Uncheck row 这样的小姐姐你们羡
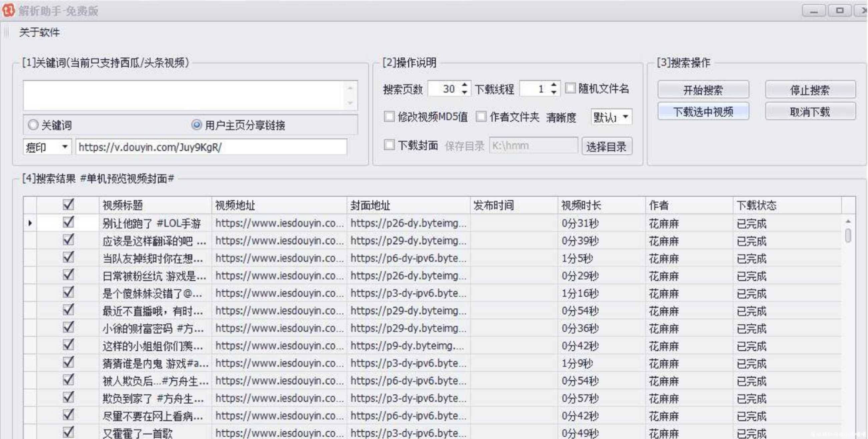Screen dimensions: 868x439 click(x=68, y=345)
